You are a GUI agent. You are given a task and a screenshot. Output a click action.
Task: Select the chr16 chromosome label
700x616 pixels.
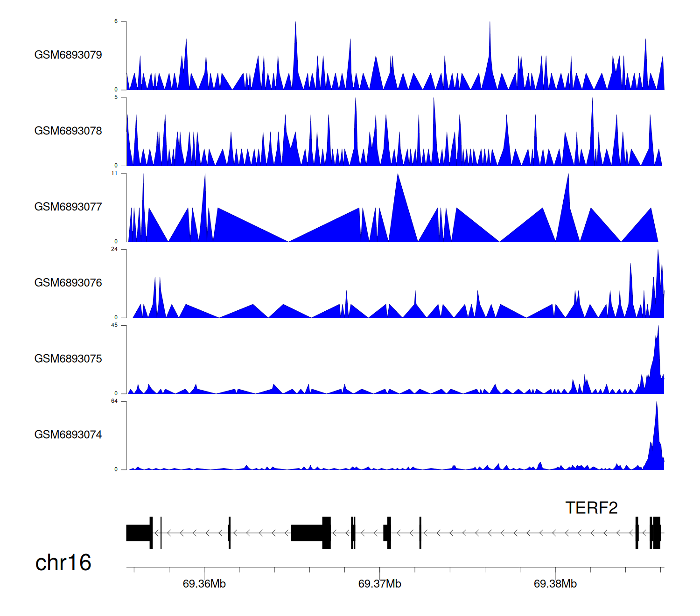point(63,563)
